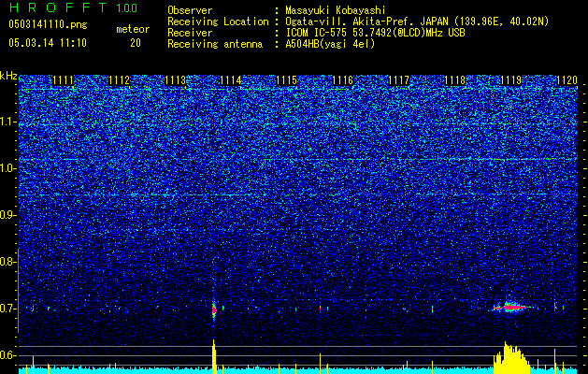Click the HROFFT program title text
Image resolution: width=588 pixels, height=374 pixels.
point(58,7)
